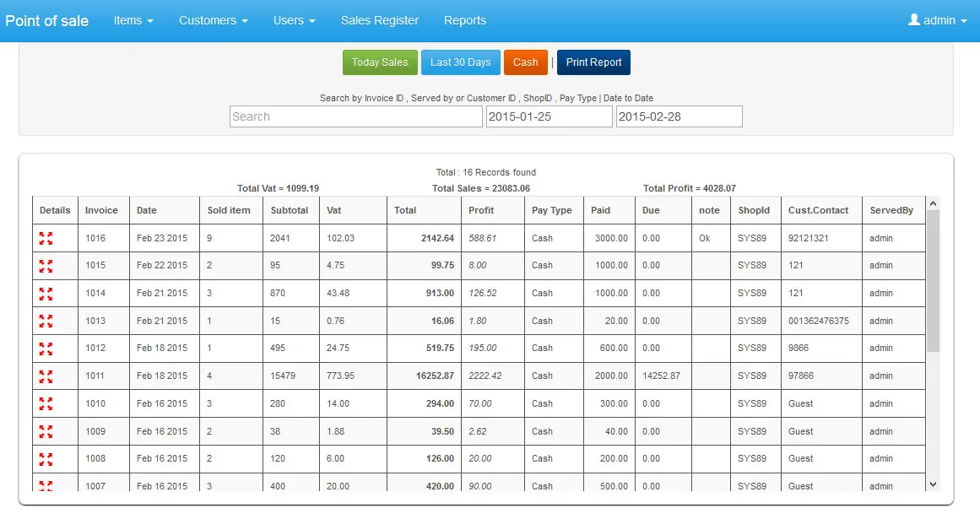The height and width of the screenshot is (519, 980).
Task: Click the ServedBy column header
Action: pos(892,210)
